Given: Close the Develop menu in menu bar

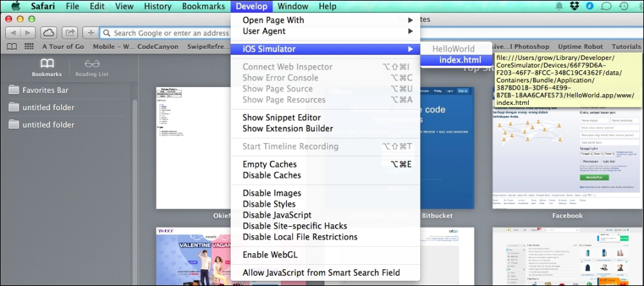Looking at the screenshot, I should 251,6.
